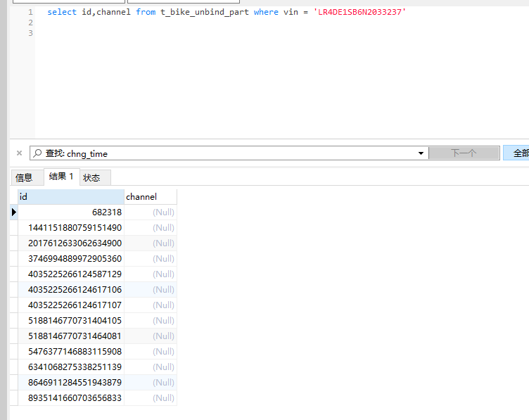This screenshot has height=420, width=529.
Task: Open the find history dropdown arrow
Action: click(x=421, y=153)
